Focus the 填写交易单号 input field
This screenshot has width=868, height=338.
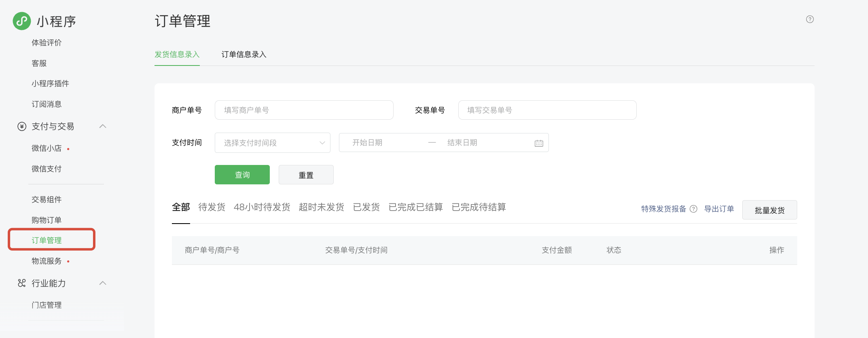(547, 110)
